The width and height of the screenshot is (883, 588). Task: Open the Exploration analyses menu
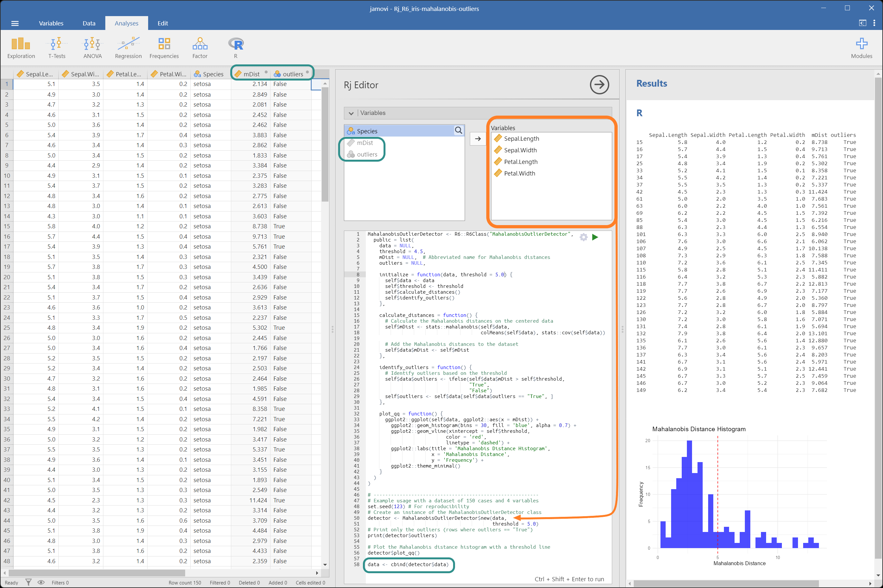click(x=21, y=48)
